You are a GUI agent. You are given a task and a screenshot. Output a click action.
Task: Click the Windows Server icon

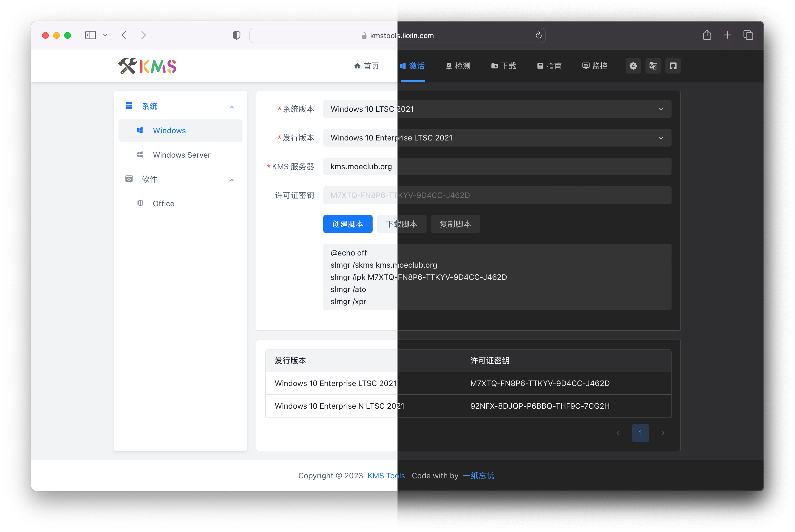pos(140,155)
